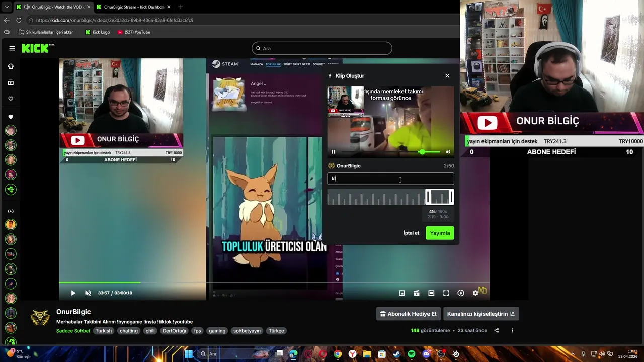The width and height of the screenshot is (644, 362).
Task: Mute the clip preview audio
Action: click(448, 152)
